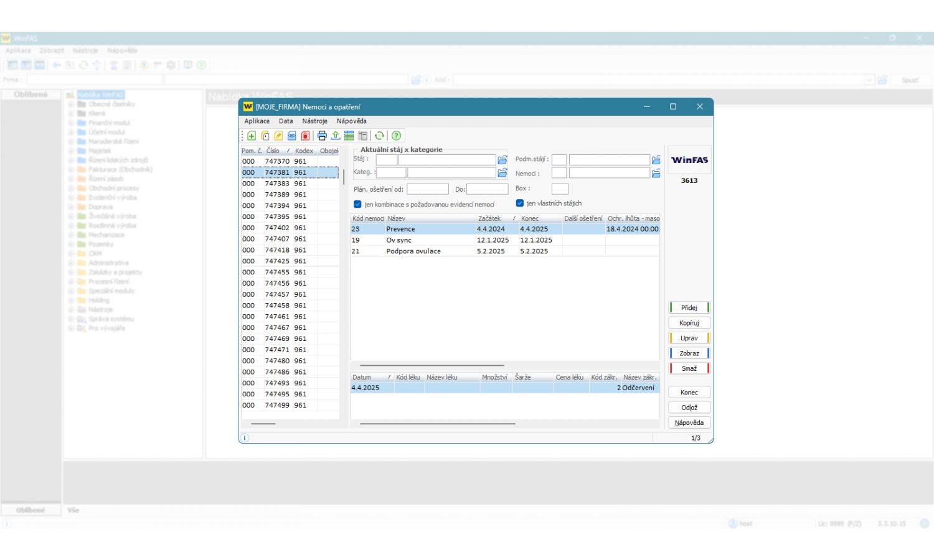The image size is (934, 560).
Task: Click the export upload arrow toolbar icon
Action: coord(336,136)
